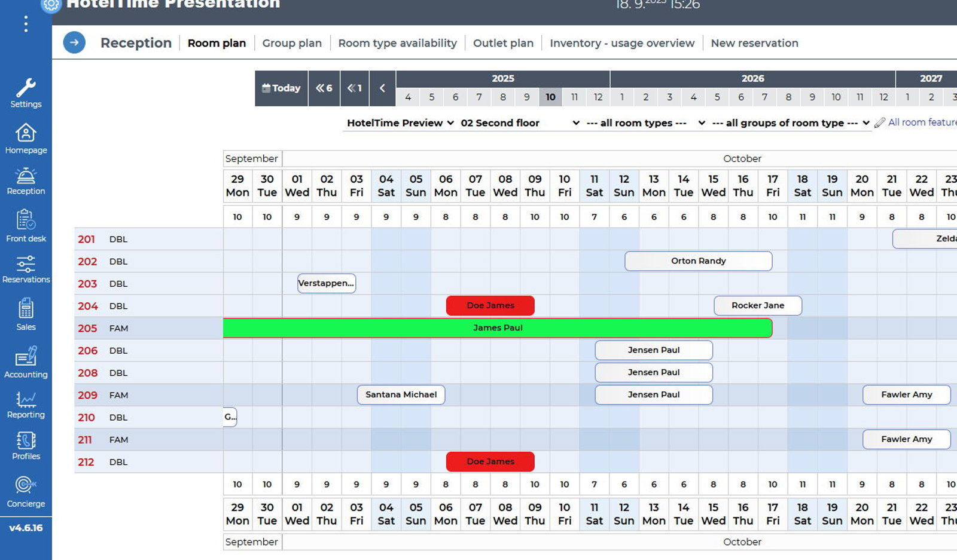The image size is (957, 560).
Task: Open Santana Michael reservation
Action: point(401,394)
